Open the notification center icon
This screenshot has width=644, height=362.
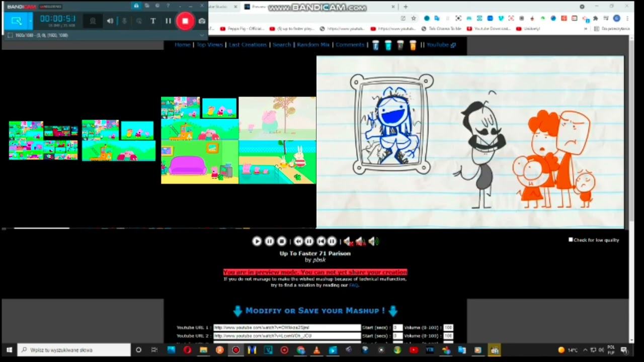pyautogui.click(x=624, y=350)
